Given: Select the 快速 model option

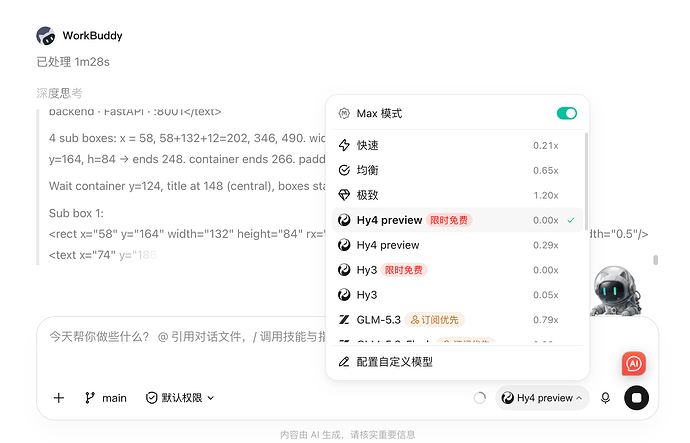Looking at the screenshot, I should click(457, 145).
